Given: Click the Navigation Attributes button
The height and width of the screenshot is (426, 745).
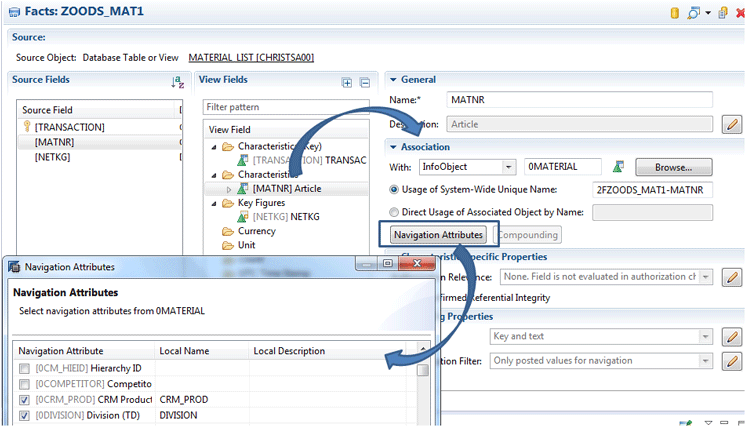Looking at the screenshot, I should click(439, 234).
